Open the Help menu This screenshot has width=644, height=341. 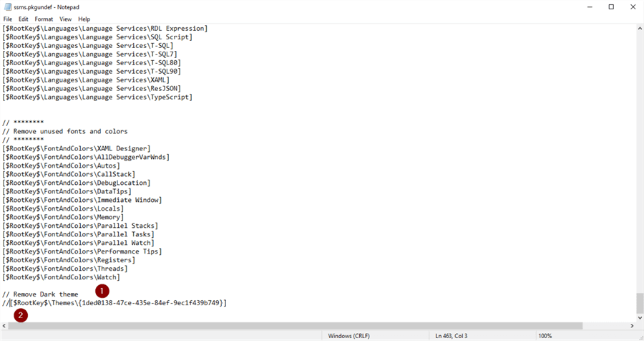click(x=84, y=19)
